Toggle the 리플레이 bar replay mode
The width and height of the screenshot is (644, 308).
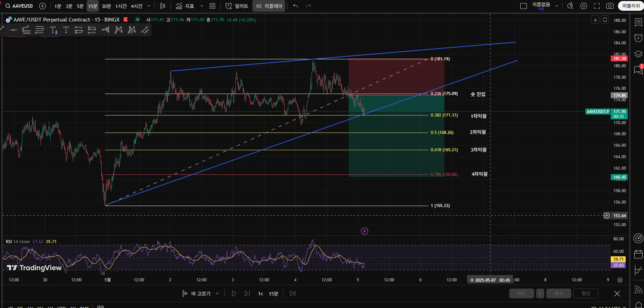[x=269, y=6]
